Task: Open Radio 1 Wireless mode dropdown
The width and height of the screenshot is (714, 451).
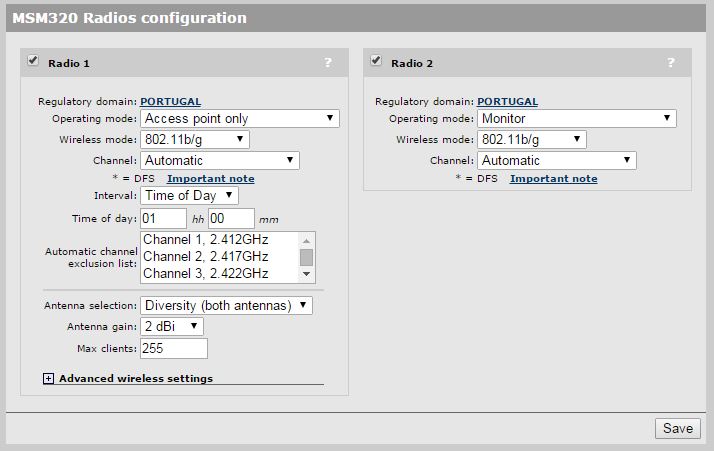Action: tap(195, 139)
